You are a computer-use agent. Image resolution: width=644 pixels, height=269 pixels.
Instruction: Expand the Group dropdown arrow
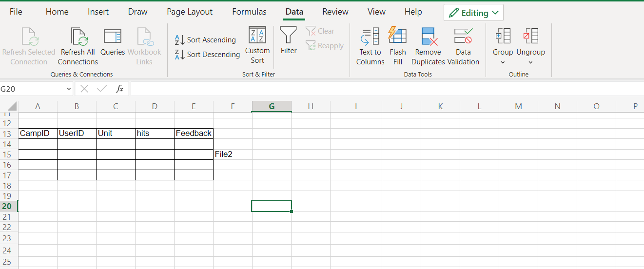[x=503, y=62]
